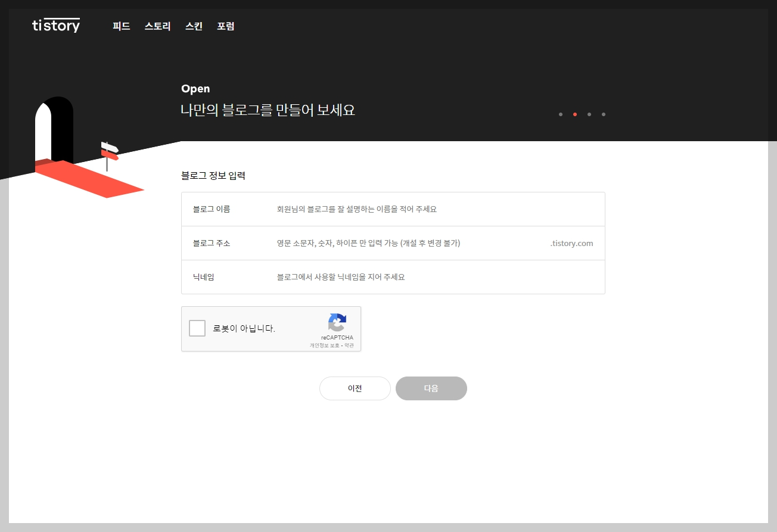Check the 로봇이 아닙니다 checkbox
This screenshot has width=777, height=532.
197,328
